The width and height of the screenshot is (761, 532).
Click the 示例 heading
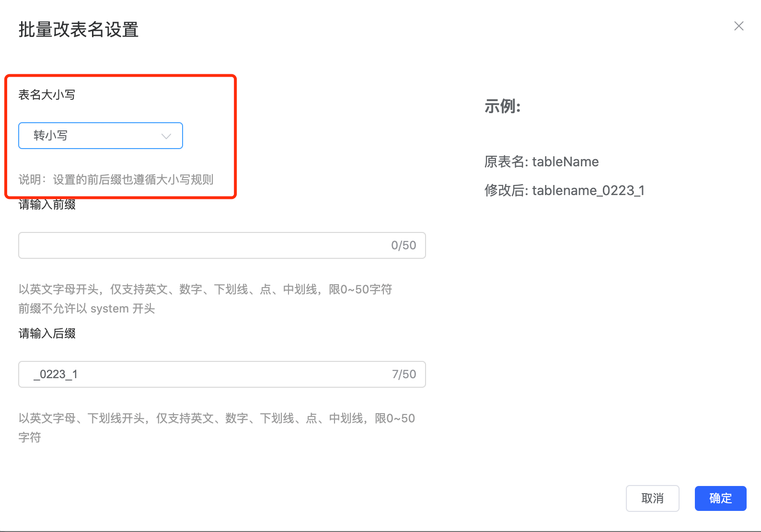pyautogui.click(x=502, y=106)
